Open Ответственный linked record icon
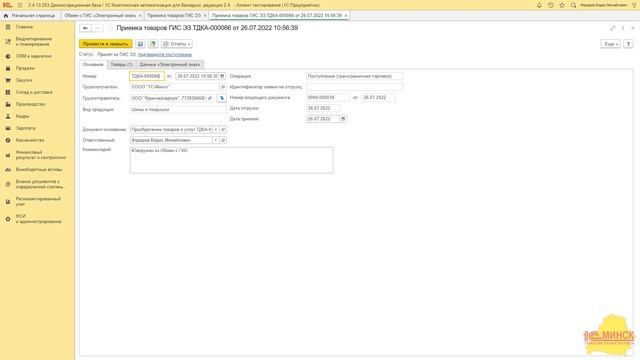The width and height of the screenshot is (640, 360). 223,140
